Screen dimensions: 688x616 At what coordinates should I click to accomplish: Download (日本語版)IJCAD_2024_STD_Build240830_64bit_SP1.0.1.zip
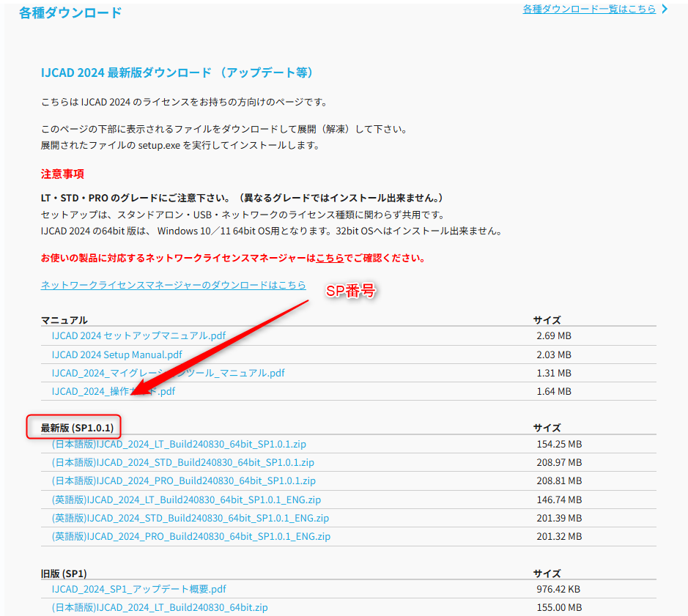click(x=183, y=462)
